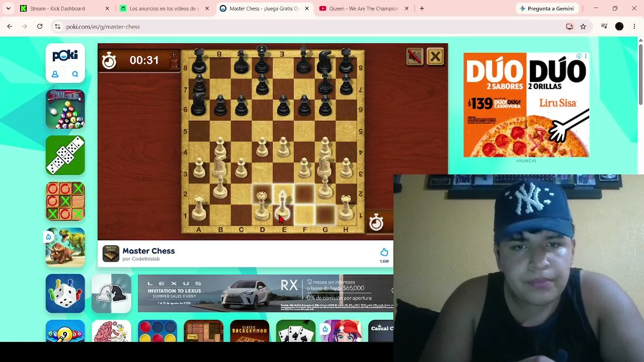644x362 pixels.
Task: Select the Master Chess browser tab
Action: [264, 9]
